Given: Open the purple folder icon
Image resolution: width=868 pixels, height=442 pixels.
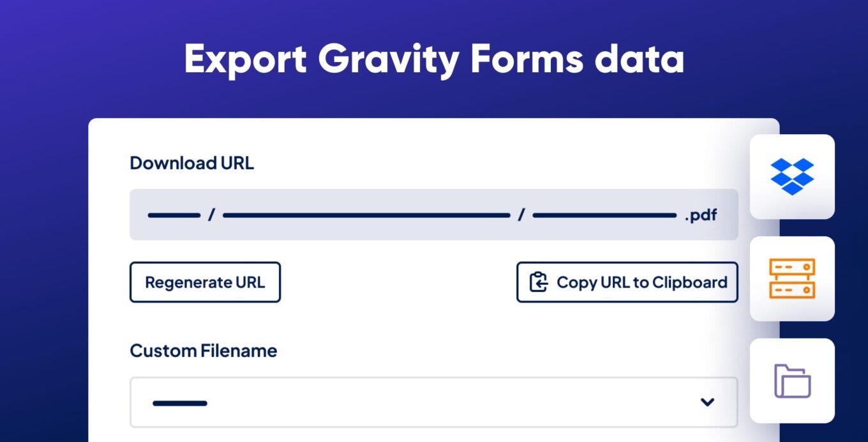Looking at the screenshot, I should click(792, 381).
